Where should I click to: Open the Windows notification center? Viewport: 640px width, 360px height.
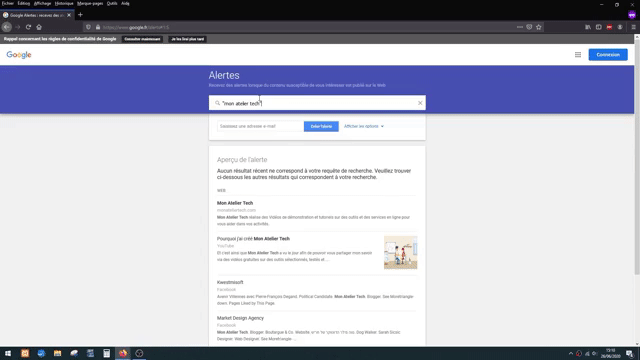coord(630,353)
